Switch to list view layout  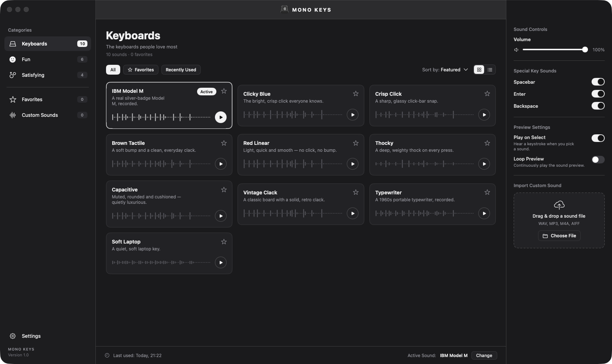click(490, 70)
